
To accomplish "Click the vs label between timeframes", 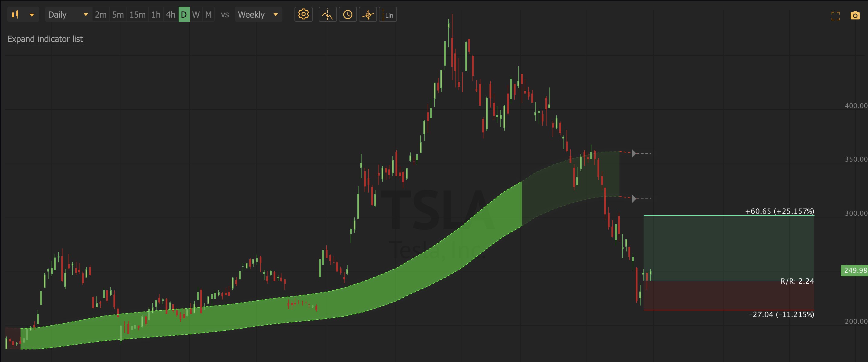I will [x=225, y=15].
